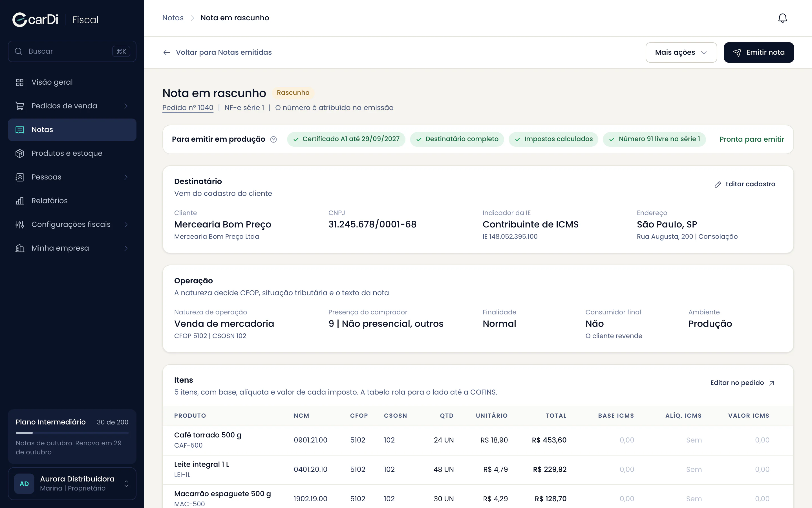Expand Pessoas submenu chevron
Viewport: 812px width, 508px height.
(126, 177)
